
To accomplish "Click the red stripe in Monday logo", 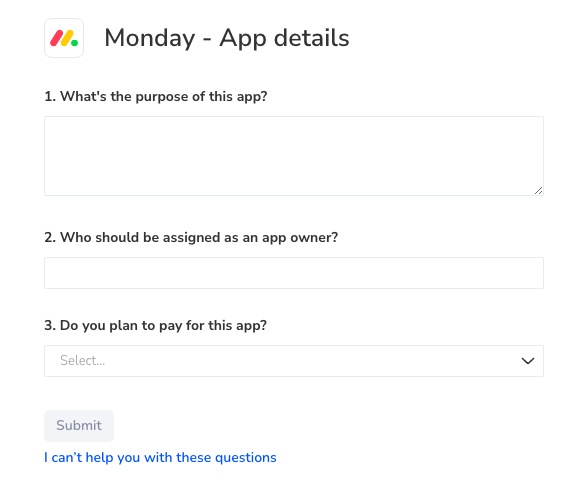I will [x=56, y=38].
